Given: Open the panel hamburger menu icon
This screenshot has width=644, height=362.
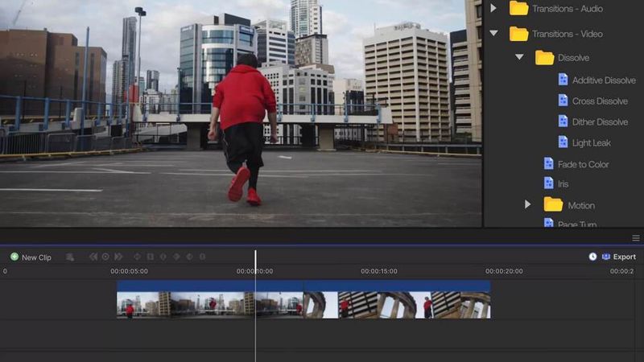Looking at the screenshot, I should tap(636, 238).
